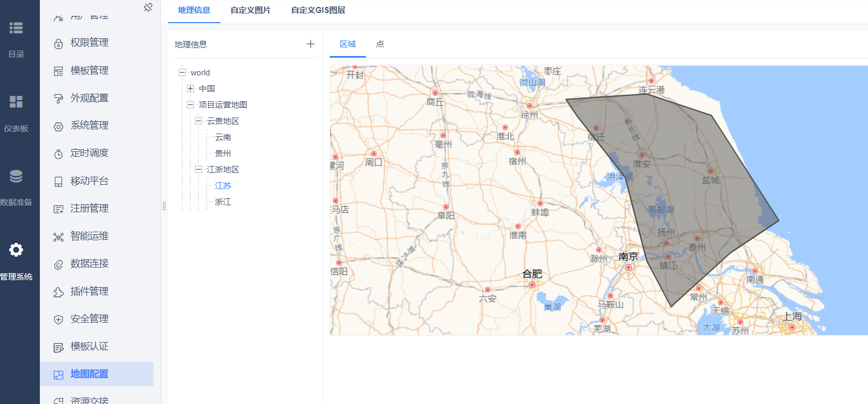Open 插件管理 menu item
868x404 pixels.
coord(97,291)
